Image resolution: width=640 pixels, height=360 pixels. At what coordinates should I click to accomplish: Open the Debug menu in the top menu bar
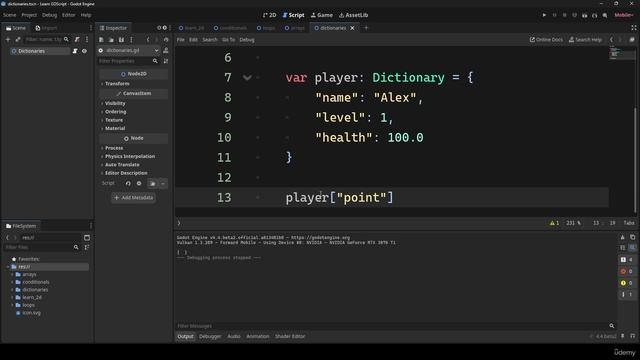pyautogui.click(x=49, y=15)
